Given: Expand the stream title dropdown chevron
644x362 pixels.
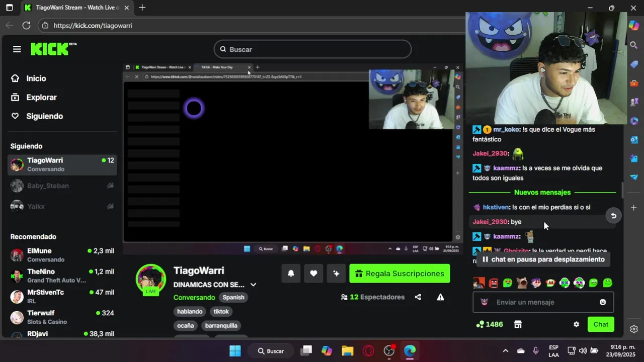Looking at the screenshot, I should [x=253, y=285].
